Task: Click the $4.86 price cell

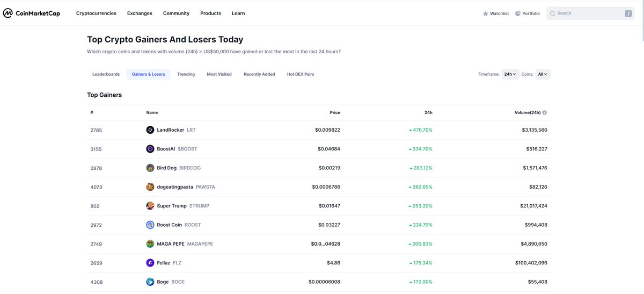Action: coord(334,263)
